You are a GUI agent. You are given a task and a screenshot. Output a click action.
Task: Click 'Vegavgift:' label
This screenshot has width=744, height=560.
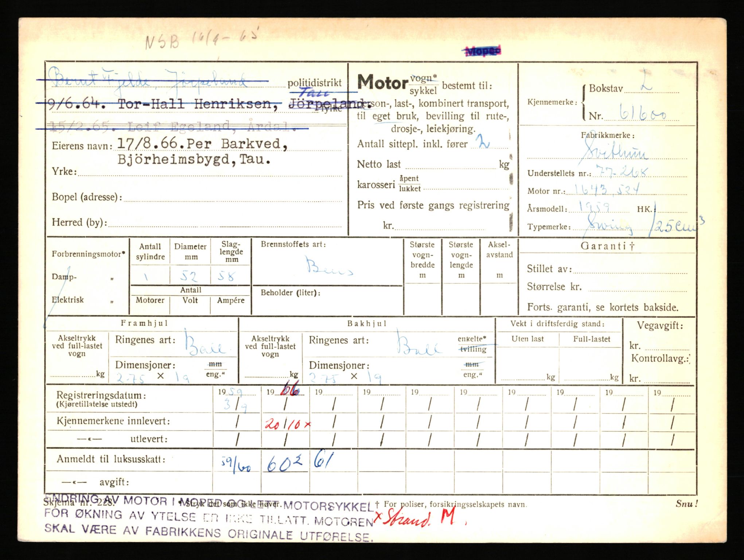click(x=660, y=326)
